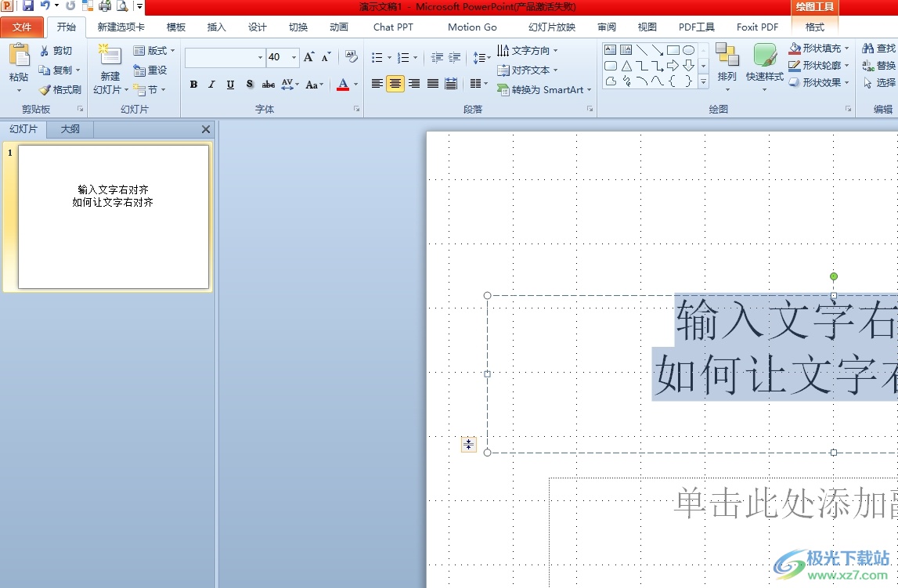The height and width of the screenshot is (588, 898).
Task: Increase font size with grow-font icon
Action: point(308,57)
